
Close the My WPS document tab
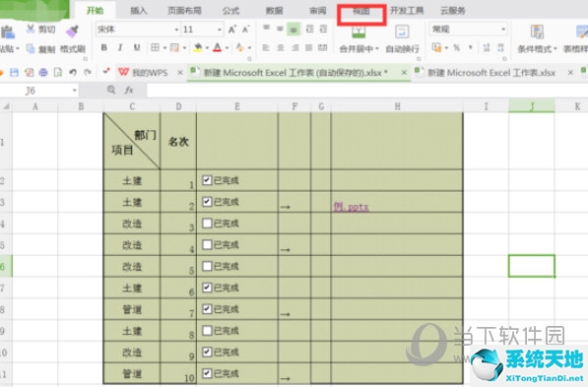tap(180, 73)
